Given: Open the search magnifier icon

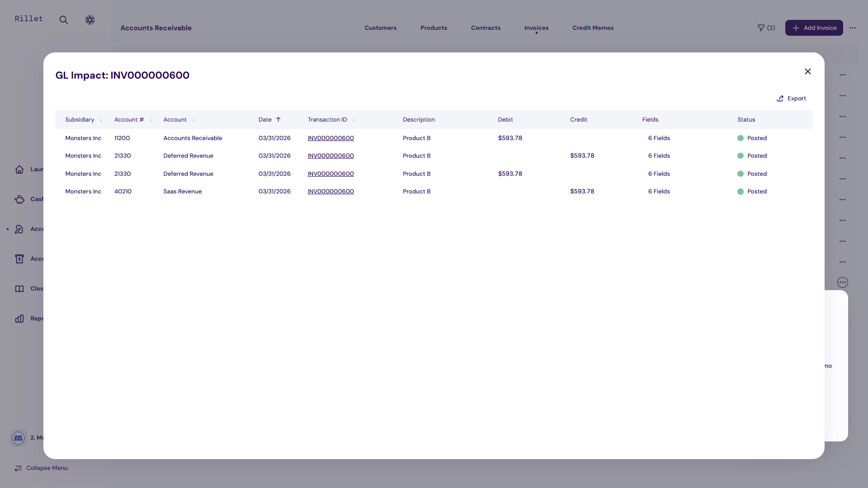Looking at the screenshot, I should pyautogui.click(x=64, y=20).
